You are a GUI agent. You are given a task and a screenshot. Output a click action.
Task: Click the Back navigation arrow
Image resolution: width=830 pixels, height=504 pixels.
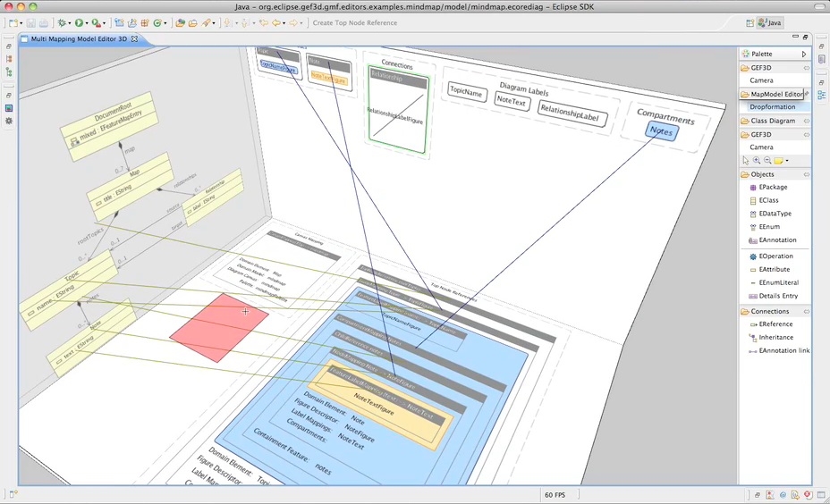pyautogui.click(x=276, y=22)
